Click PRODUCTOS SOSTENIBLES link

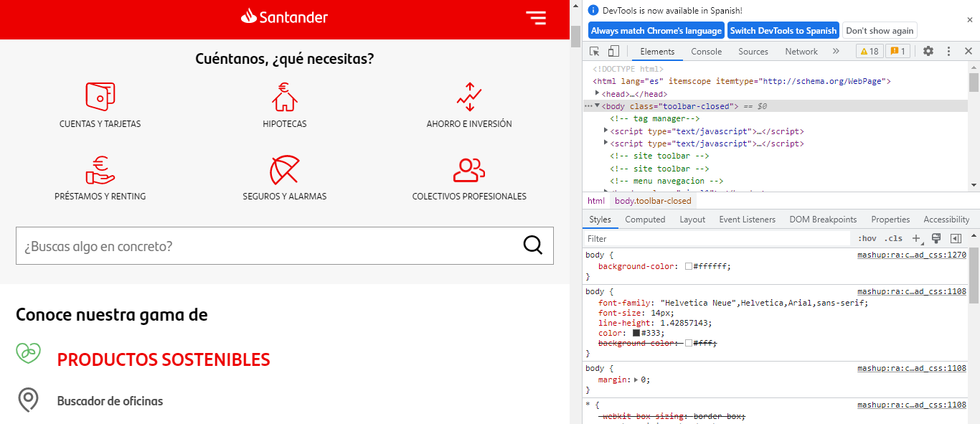[x=164, y=359]
